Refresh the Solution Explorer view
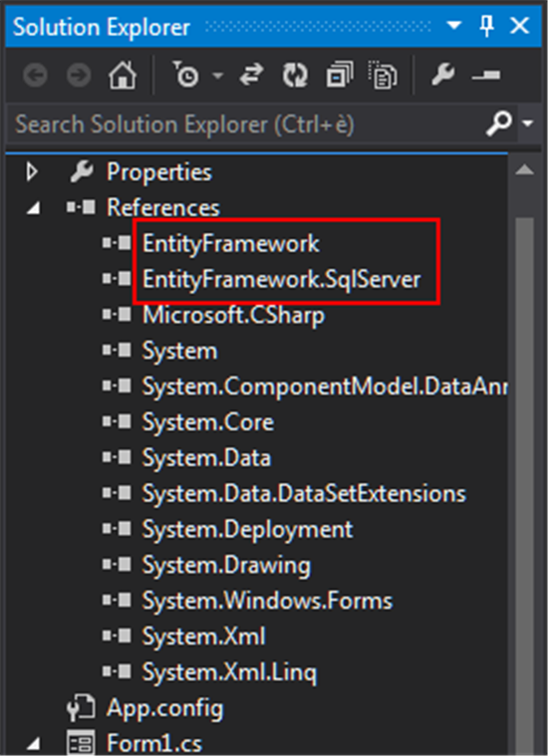 pyautogui.click(x=295, y=76)
